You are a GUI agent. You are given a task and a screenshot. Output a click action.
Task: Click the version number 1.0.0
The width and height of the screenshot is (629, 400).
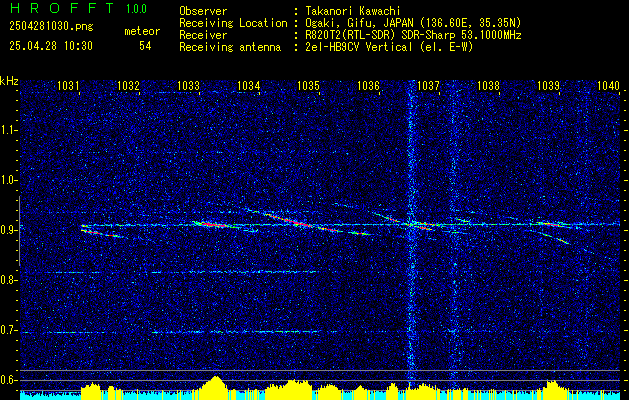[136, 9]
